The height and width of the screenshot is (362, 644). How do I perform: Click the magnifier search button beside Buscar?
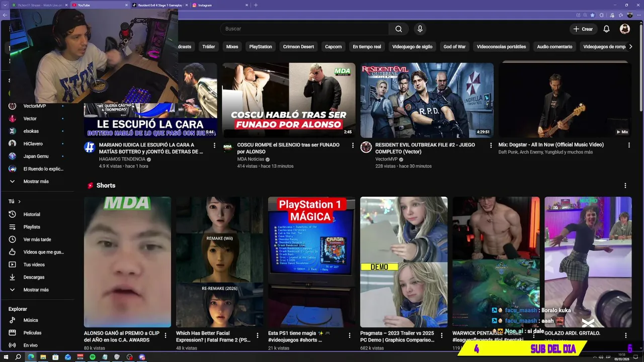point(398,29)
